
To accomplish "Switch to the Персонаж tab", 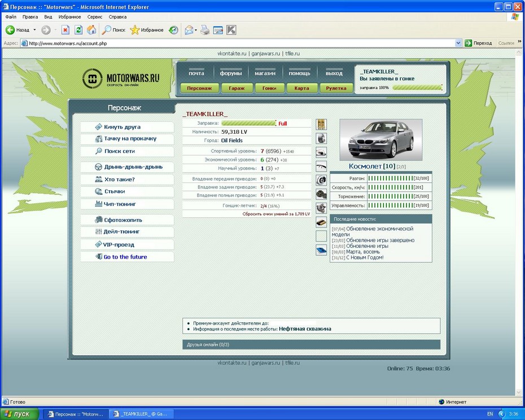I will [199, 88].
